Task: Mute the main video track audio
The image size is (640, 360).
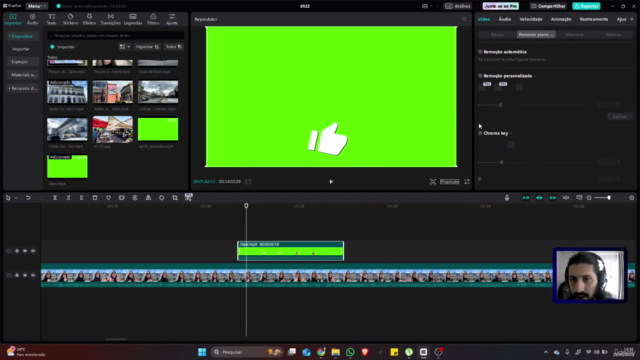Action: coord(33,275)
